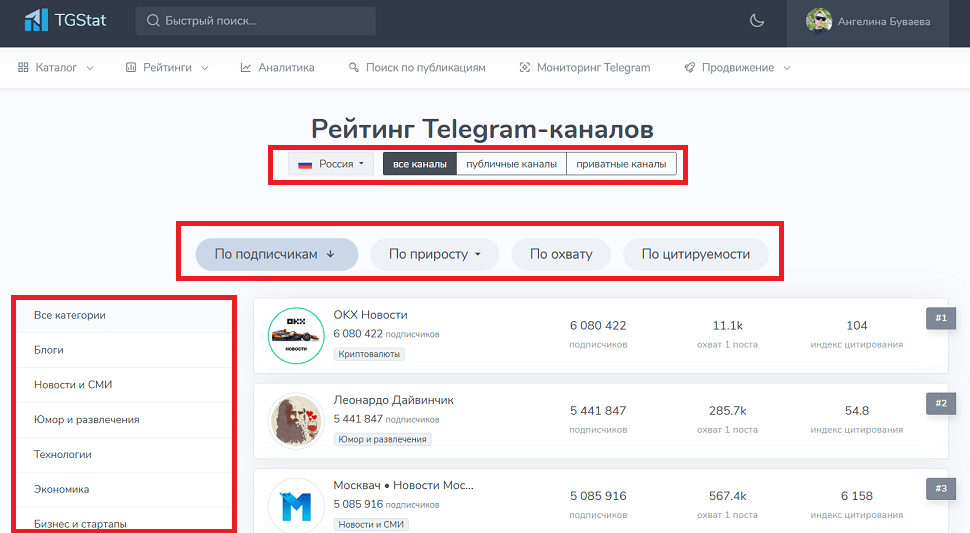Select Юмор и развлечения sidebar category
Screen dimensions: 970x533
click(x=124, y=420)
